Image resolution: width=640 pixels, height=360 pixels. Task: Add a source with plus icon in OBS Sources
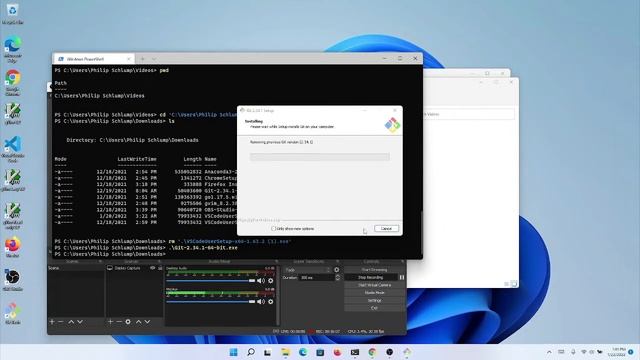(110, 322)
